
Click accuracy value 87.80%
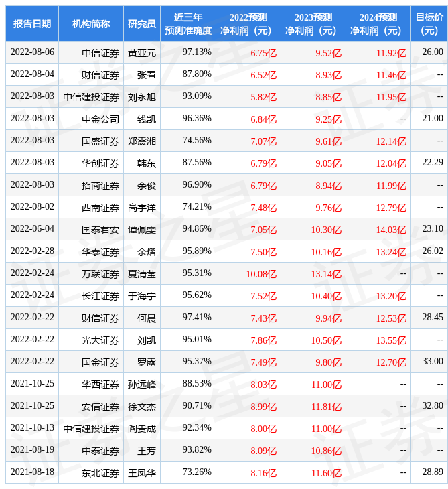(197, 74)
